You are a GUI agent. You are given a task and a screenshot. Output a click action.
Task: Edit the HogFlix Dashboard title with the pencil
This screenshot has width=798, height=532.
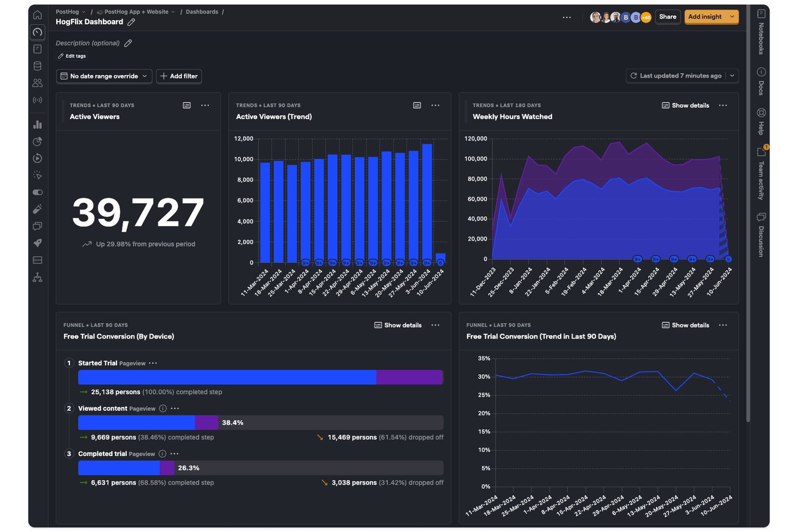click(x=131, y=22)
